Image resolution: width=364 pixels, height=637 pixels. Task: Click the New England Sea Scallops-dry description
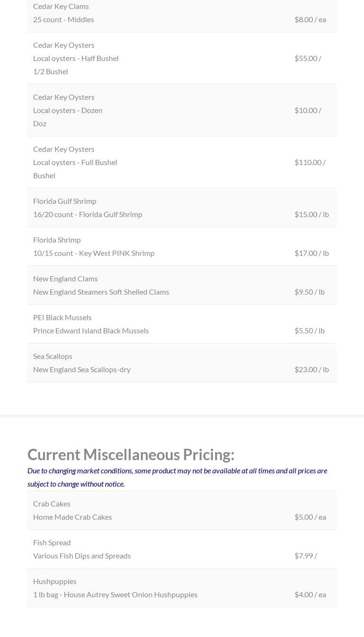[81, 369]
